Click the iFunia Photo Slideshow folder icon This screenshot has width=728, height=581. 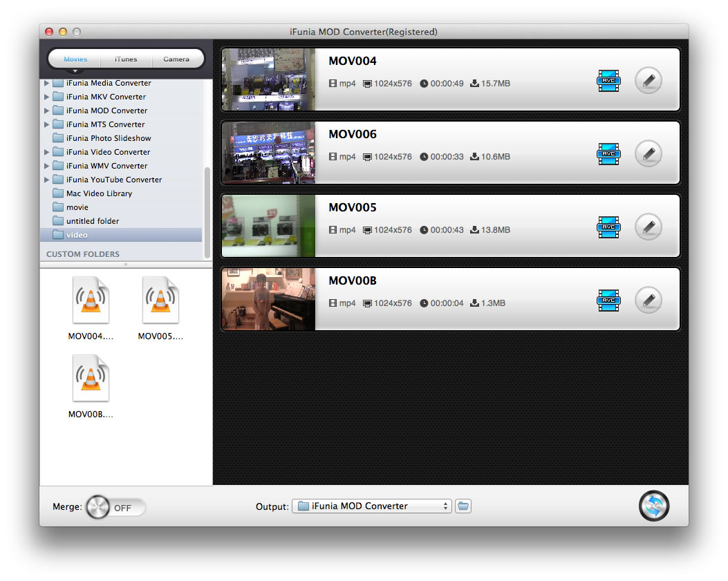tap(58, 138)
